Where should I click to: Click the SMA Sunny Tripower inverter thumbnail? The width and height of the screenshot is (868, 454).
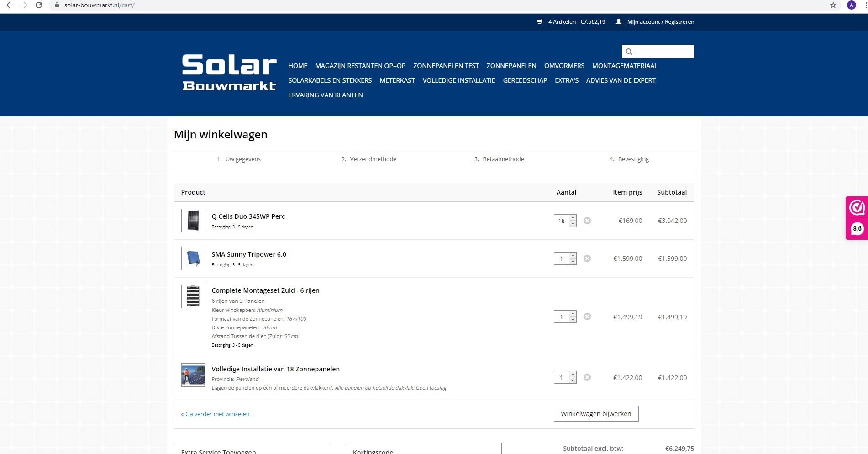tap(193, 259)
